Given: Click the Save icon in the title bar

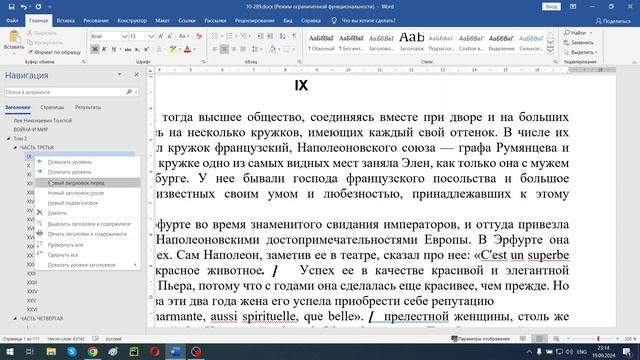Looking at the screenshot, I should point(11,7).
